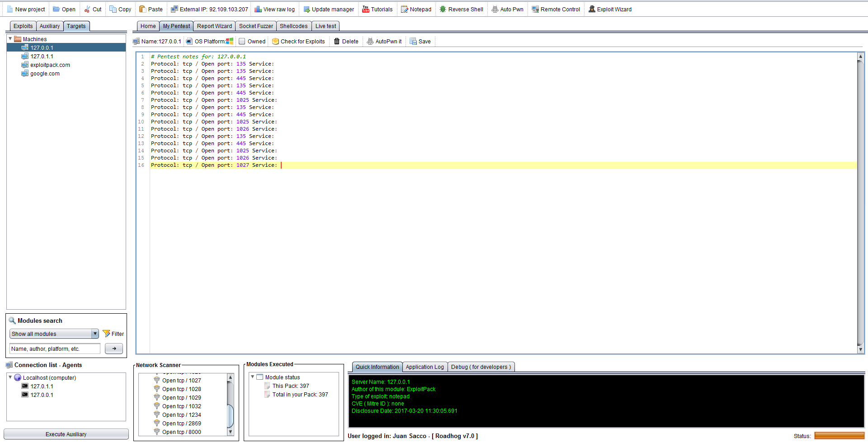
Task: Open Remote Control from the toolbar
Action: pyautogui.click(x=556, y=9)
